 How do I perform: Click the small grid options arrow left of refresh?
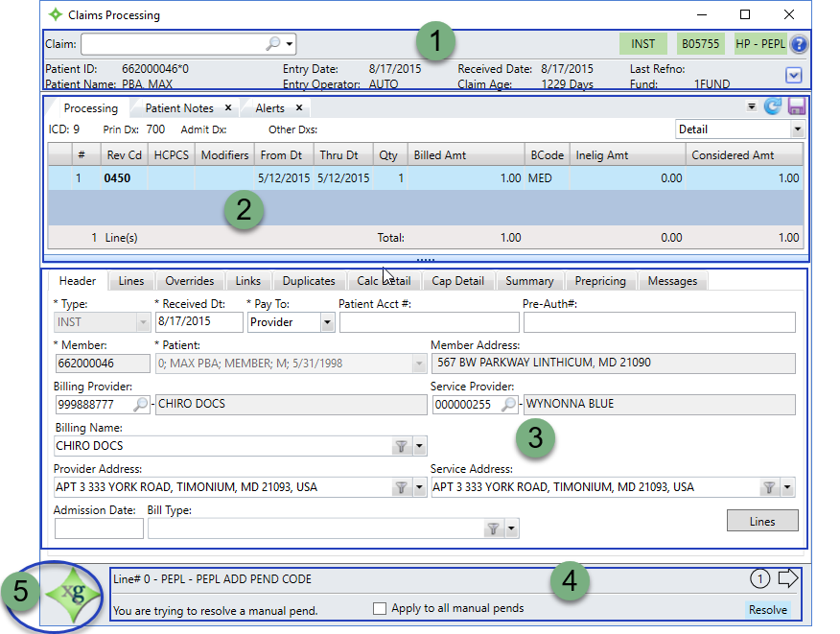(751, 107)
